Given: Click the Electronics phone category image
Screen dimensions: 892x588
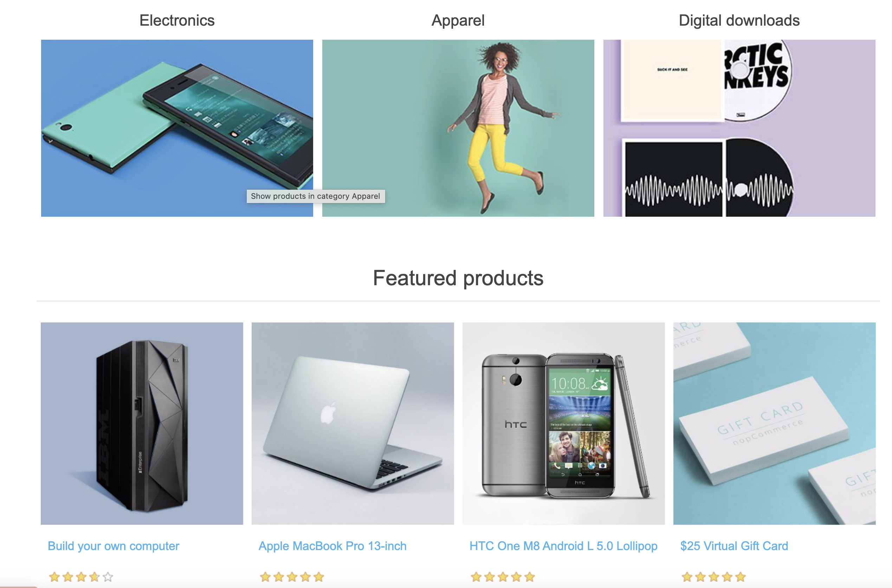Looking at the screenshot, I should point(177,128).
